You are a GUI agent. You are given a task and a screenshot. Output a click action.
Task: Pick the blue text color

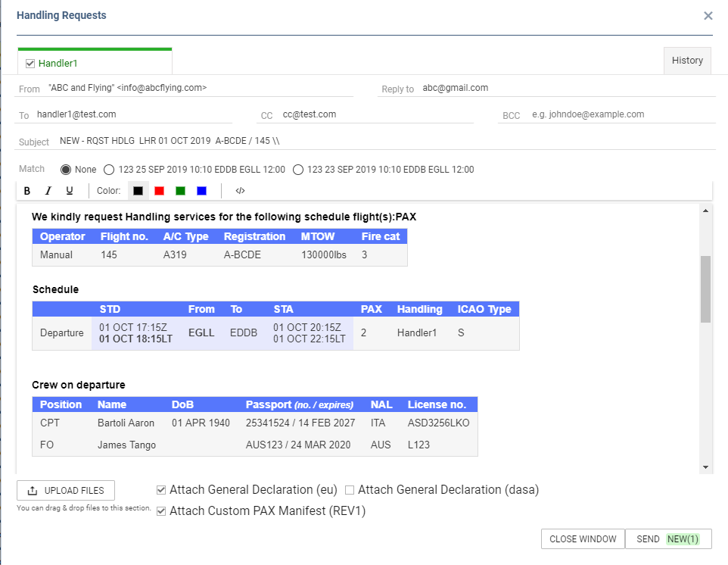(201, 191)
